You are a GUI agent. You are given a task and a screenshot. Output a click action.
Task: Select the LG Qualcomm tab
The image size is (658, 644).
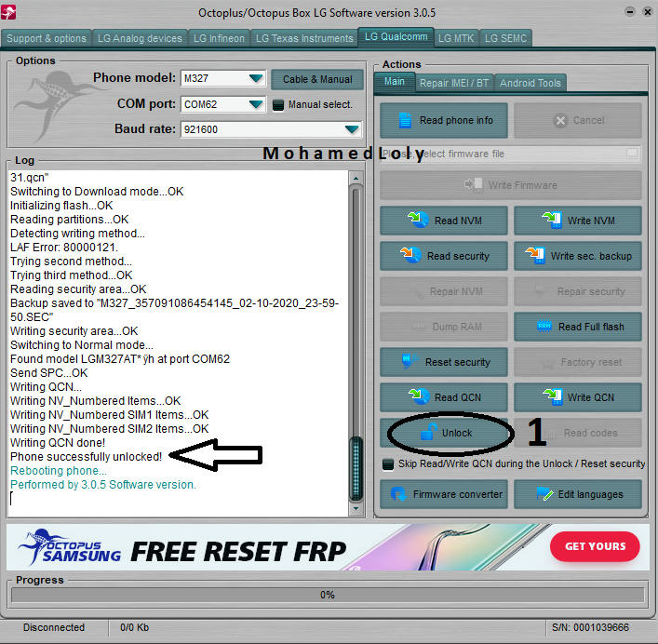coord(396,37)
